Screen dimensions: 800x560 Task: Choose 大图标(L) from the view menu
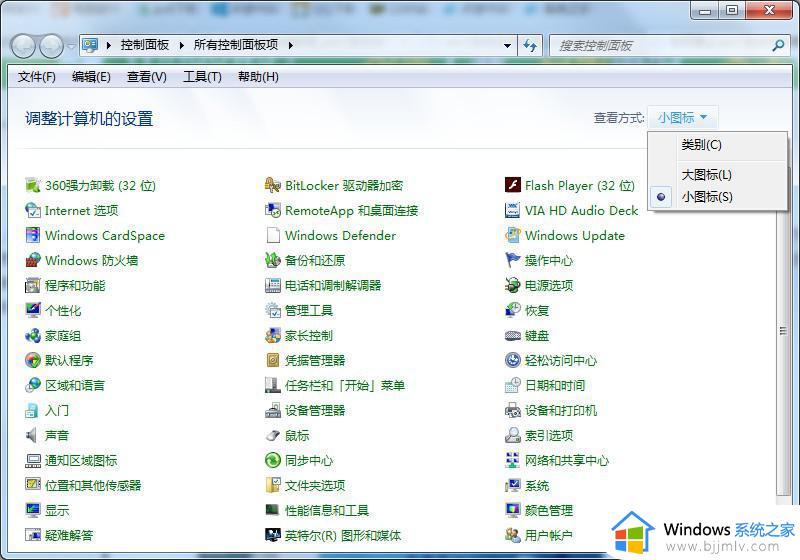point(717,175)
